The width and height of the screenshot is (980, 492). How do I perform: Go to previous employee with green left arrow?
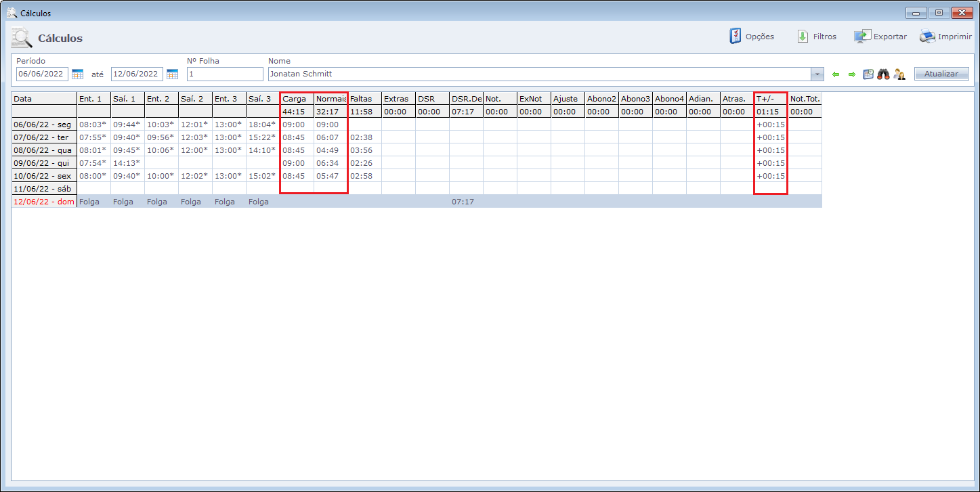[836, 74]
